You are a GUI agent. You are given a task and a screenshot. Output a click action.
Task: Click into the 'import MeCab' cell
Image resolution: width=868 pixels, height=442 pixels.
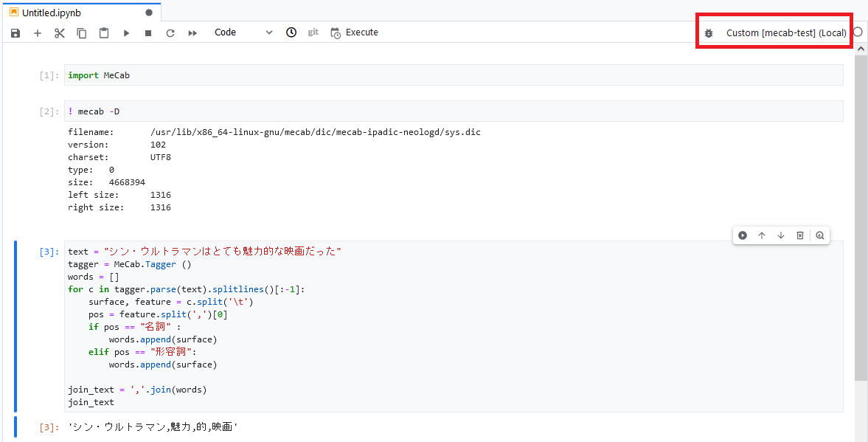(x=454, y=75)
